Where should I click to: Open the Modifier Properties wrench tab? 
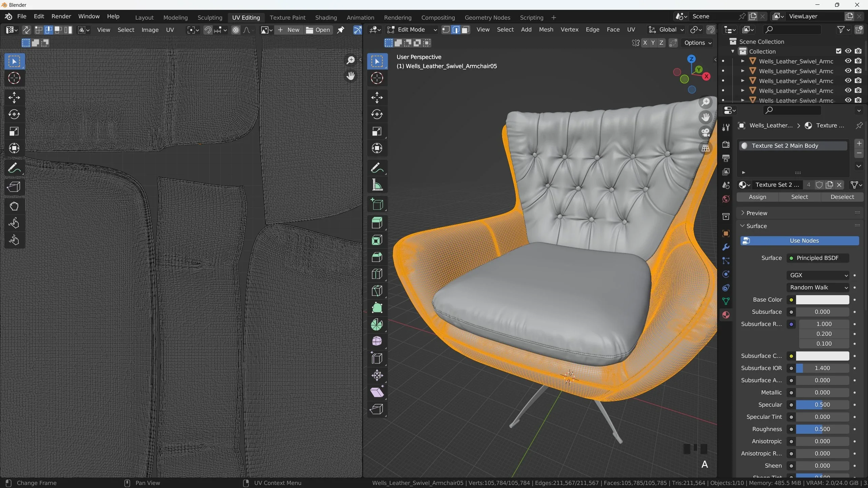point(726,247)
